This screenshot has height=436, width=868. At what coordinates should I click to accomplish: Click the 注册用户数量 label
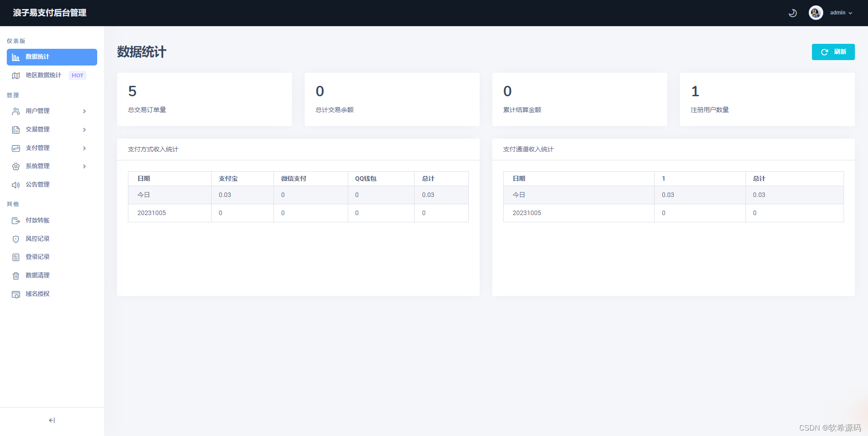710,110
